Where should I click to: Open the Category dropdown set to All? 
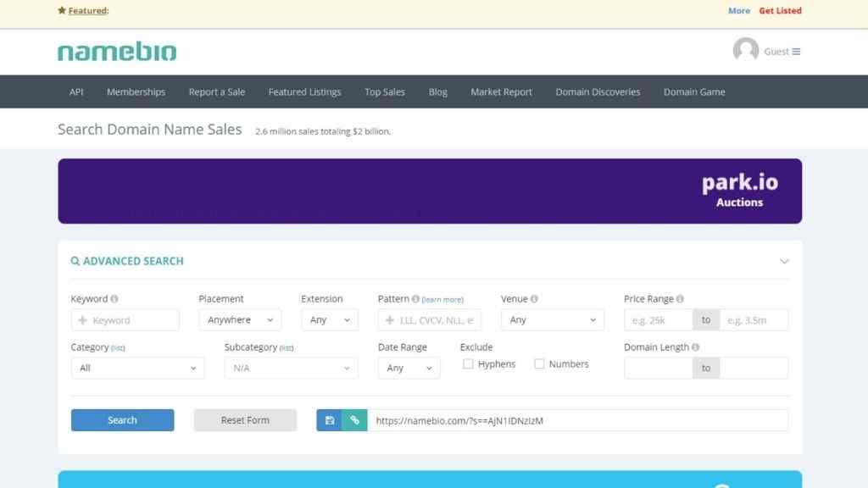[x=137, y=368]
